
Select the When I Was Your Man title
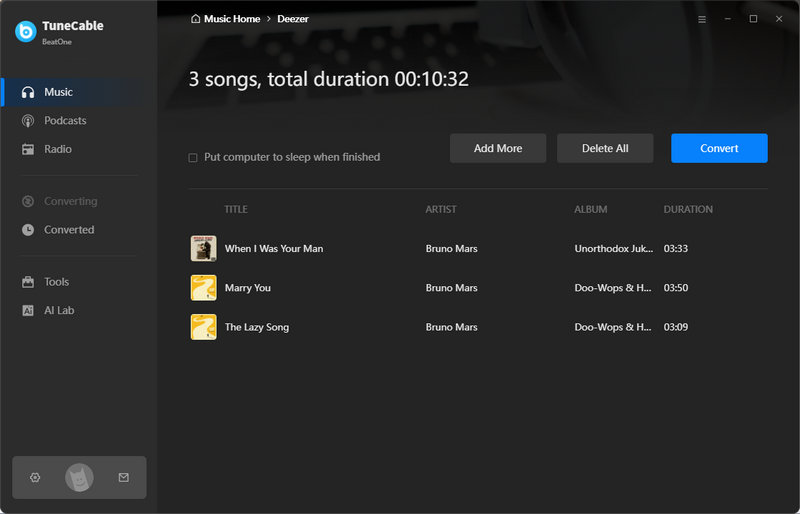274,249
